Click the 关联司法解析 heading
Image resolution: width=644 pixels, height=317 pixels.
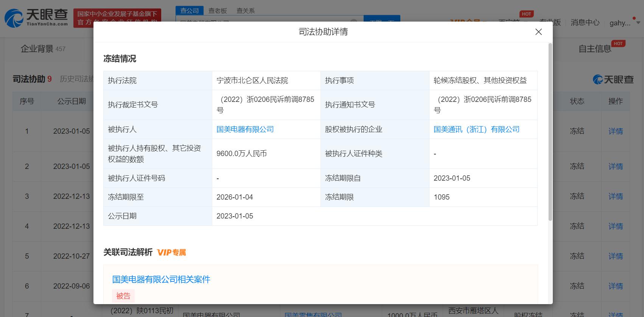(x=128, y=253)
